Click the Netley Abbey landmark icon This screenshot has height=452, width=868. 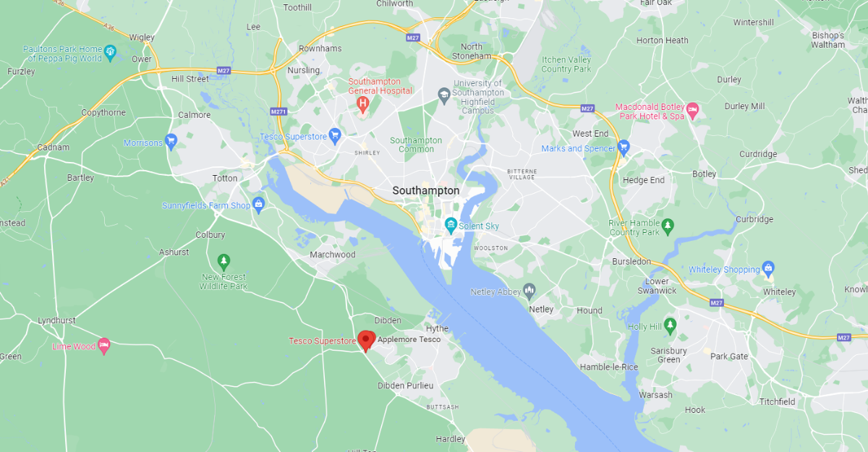[x=529, y=290]
